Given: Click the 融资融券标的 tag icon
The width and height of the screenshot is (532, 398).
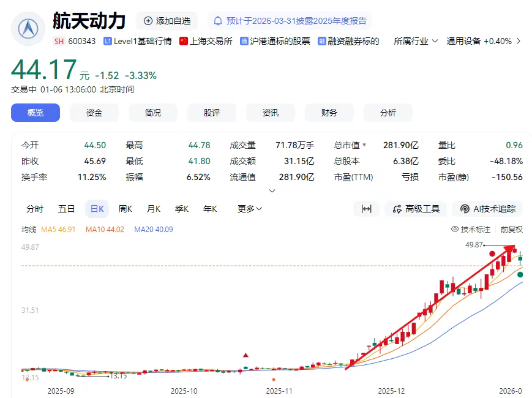Looking at the screenshot, I should [x=321, y=41].
